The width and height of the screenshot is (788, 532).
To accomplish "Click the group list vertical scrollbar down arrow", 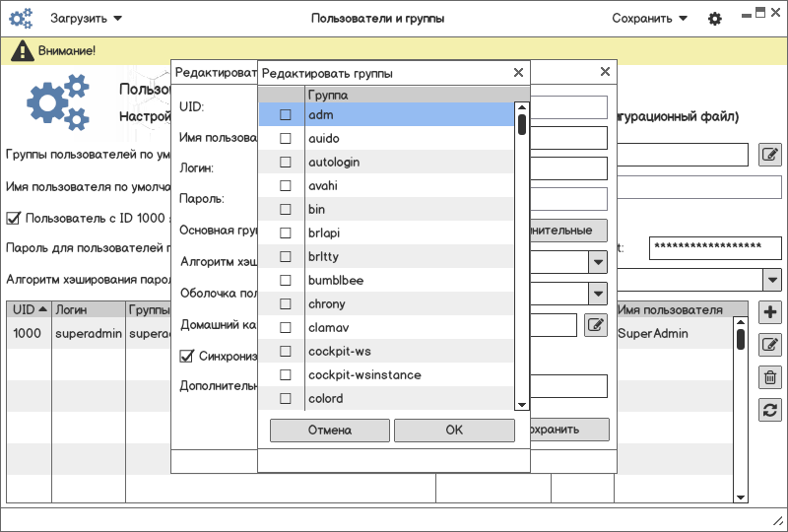I will 522,403.
